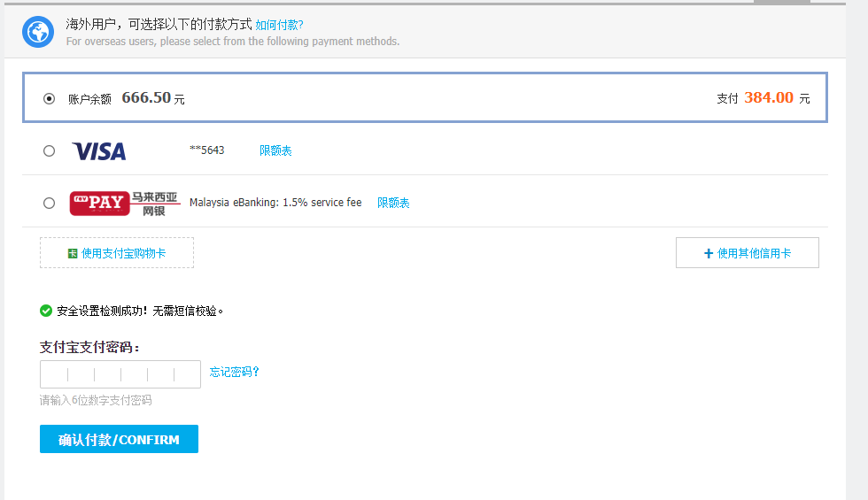This screenshot has width=868, height=500.
Task: Click 使用其他信用卡 other credit card button
Action: tap(748, 253)
